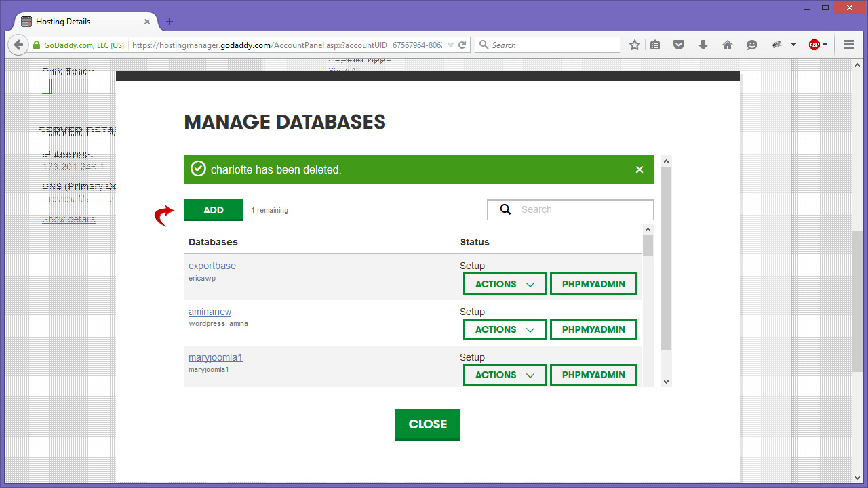868x488 pixels.
Task: Click the magnifier icon in database search
Action: [x=505, y=209]
